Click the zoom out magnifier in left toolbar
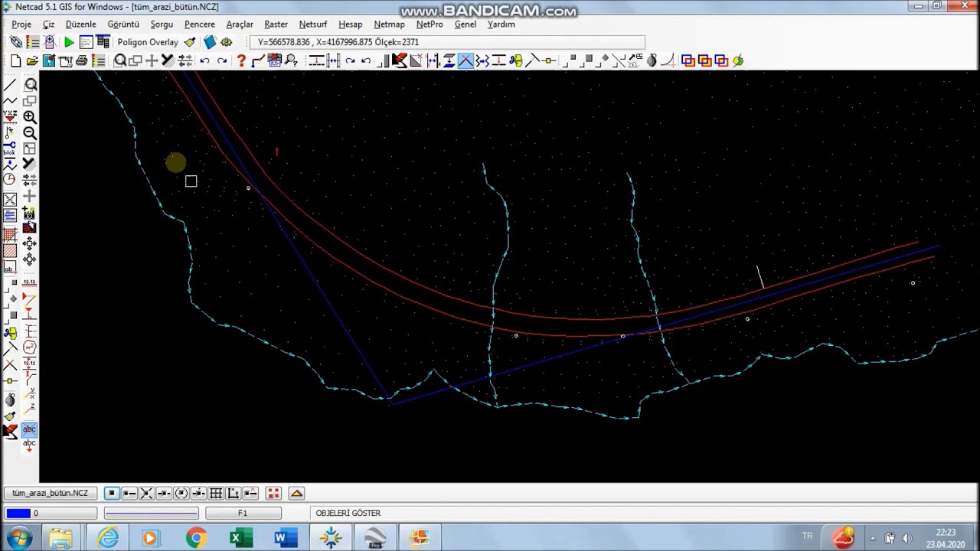 pos(29,133)
